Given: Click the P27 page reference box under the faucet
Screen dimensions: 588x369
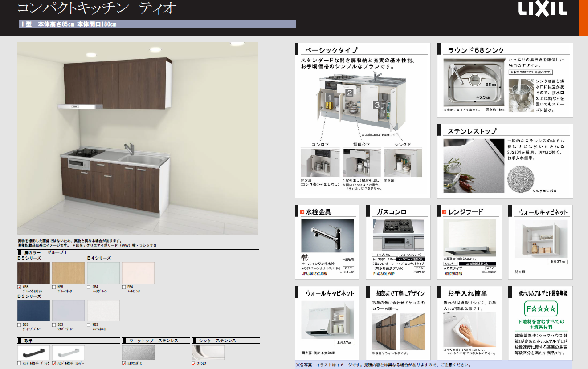Looking at the screenshot, I should click(348, 269).
